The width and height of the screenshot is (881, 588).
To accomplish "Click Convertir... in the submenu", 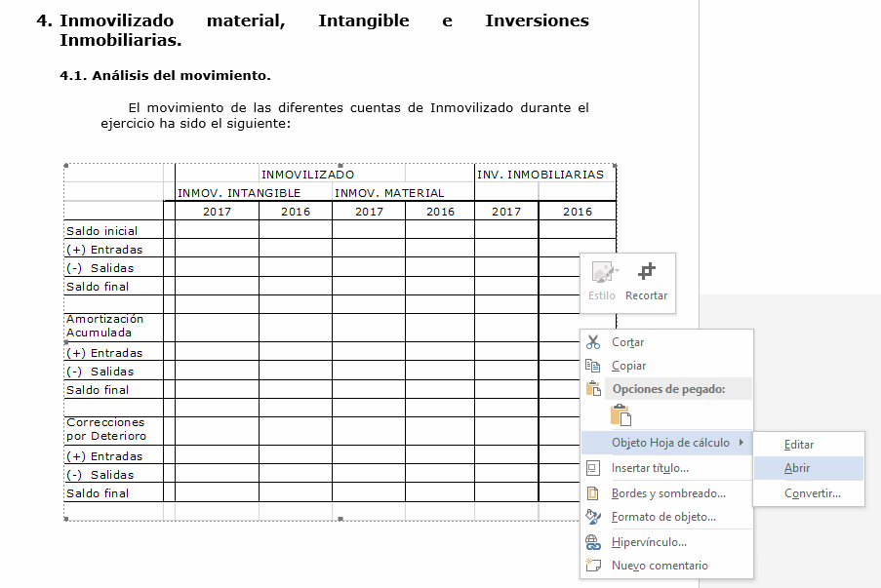I will pos(812,493).
